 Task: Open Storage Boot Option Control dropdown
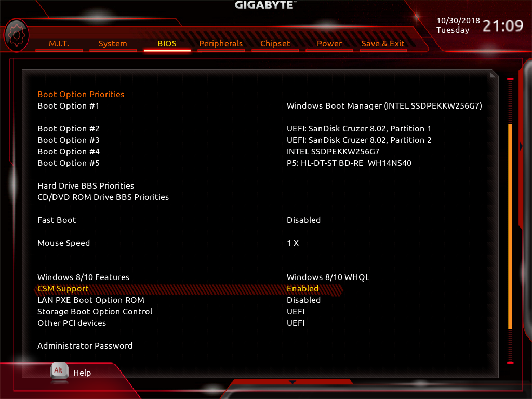click(296, 312)
